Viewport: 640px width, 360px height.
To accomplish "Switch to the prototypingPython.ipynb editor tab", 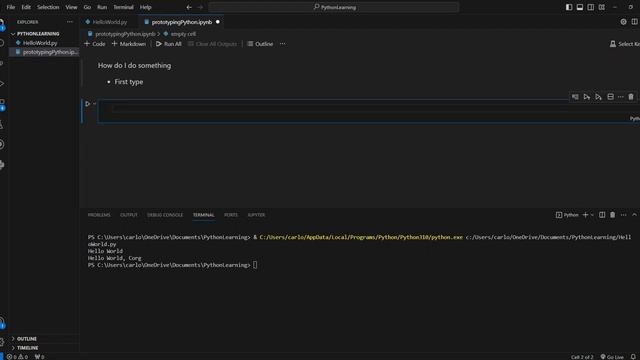I will point(182,22).
